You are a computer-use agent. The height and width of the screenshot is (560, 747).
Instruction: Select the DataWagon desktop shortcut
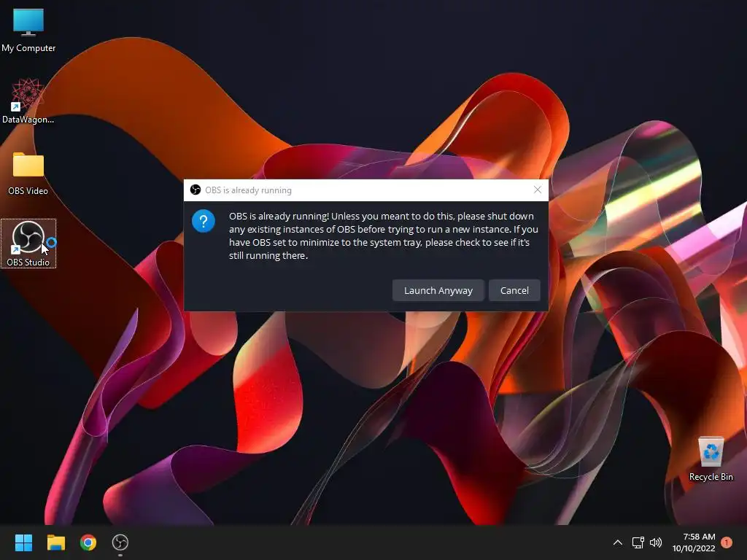pyautogui.click(x=28, y=101)
